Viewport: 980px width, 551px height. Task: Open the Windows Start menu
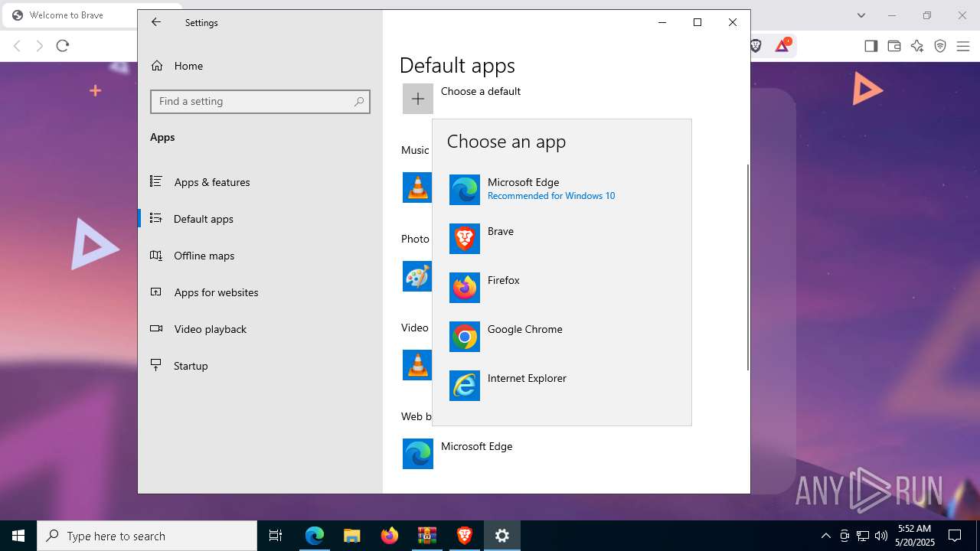pyautogui.click(x=18, y=536)
